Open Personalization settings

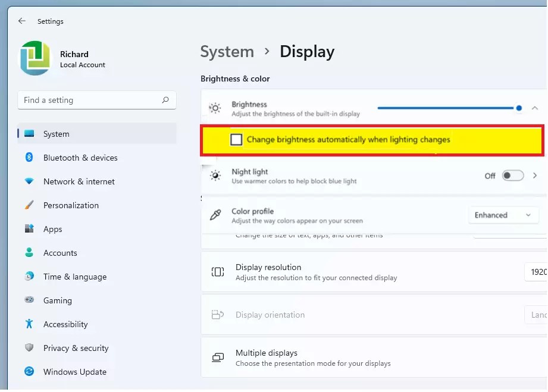click(x=71, y=205)
